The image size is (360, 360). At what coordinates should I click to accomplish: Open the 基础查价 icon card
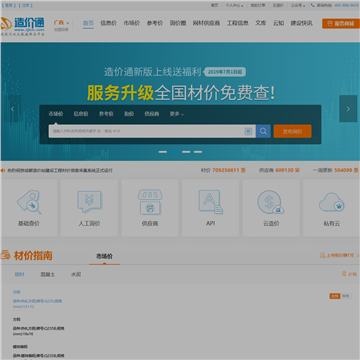pos(29,208)
